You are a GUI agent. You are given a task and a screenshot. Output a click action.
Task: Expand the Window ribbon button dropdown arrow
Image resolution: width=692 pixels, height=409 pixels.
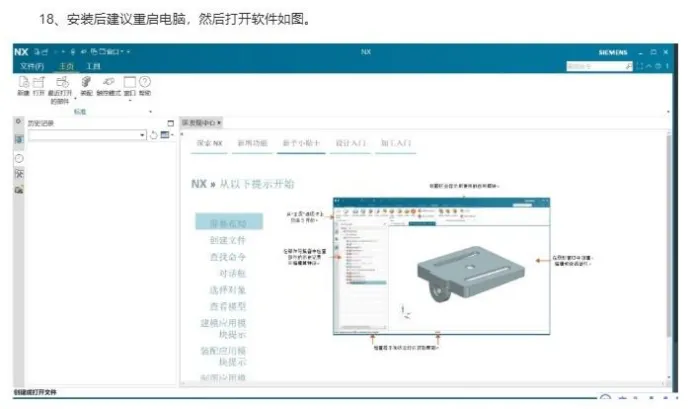coord(130,101)
